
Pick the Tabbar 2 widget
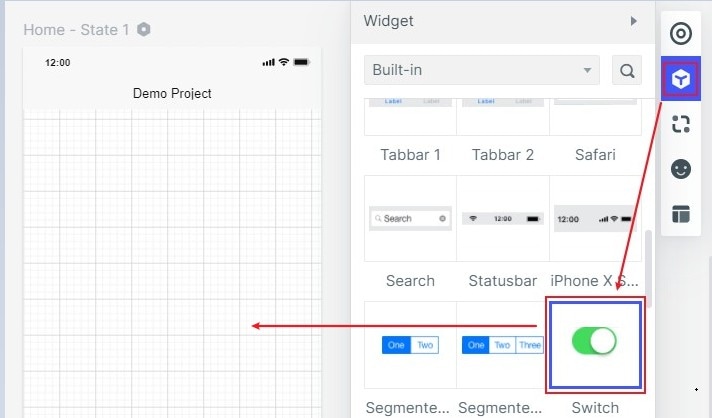coord(503,118)
